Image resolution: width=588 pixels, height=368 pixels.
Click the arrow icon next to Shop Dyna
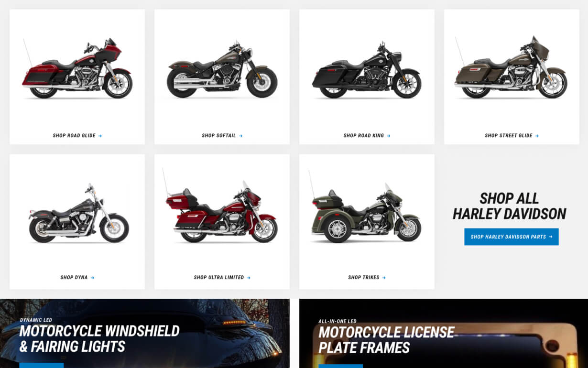click(x=92, y=278)
